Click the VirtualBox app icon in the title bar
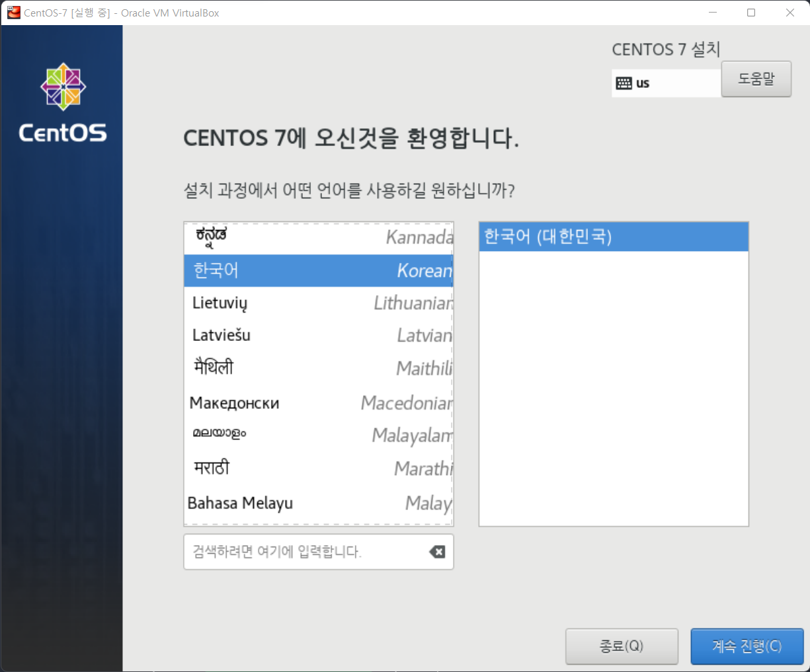 tap(13, 13)
